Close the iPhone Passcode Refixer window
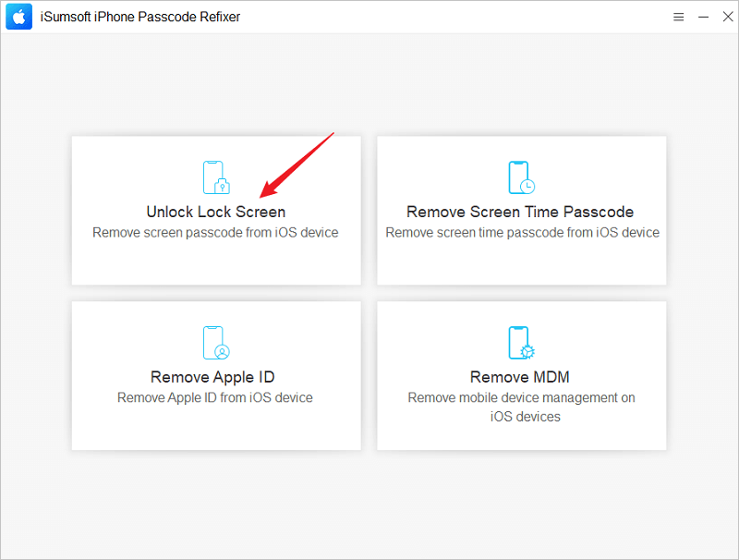This screenshot has width=739, height=560. (728, 17)
